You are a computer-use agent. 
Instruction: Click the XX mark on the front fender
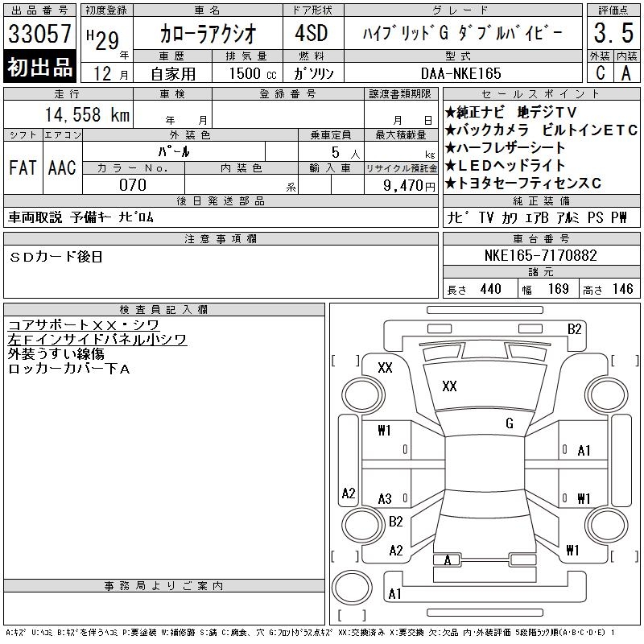click(385, 367)
